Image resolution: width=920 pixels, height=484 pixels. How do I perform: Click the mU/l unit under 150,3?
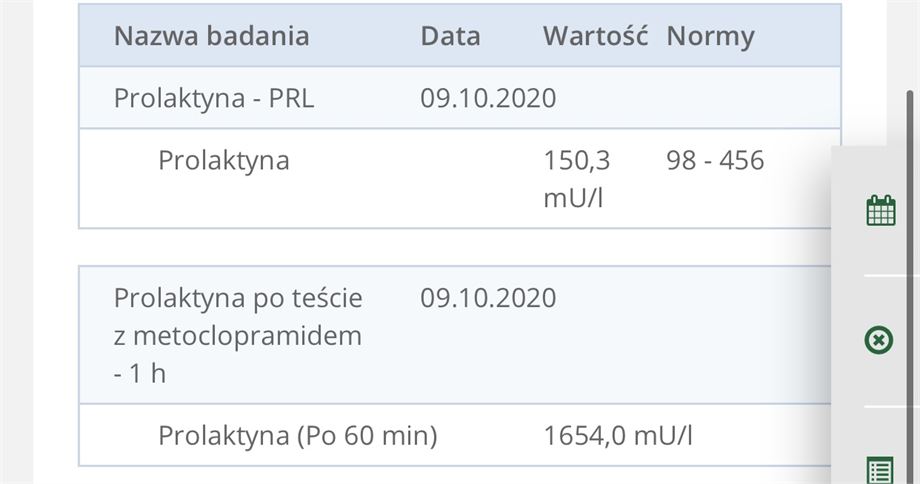(x=573, y=198)
